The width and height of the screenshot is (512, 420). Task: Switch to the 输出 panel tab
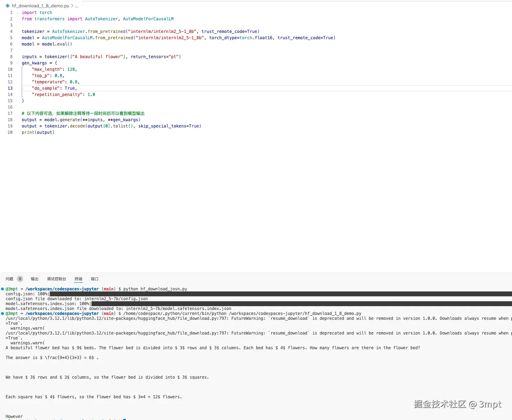tap(35, 279)
